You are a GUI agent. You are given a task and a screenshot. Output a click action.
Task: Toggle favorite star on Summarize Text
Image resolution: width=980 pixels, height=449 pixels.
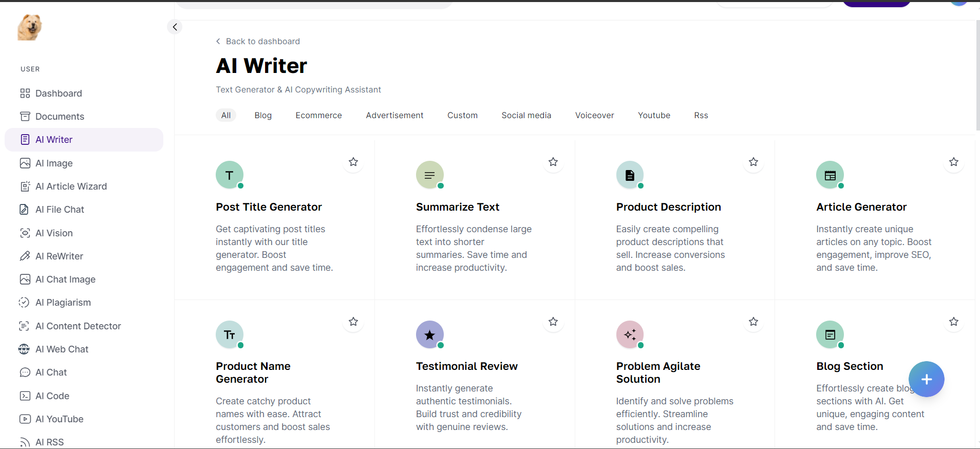tap(553, 162)
